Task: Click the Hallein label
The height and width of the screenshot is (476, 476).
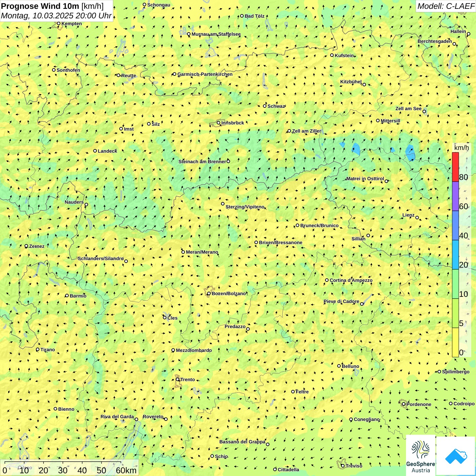Action: point(458,31)
